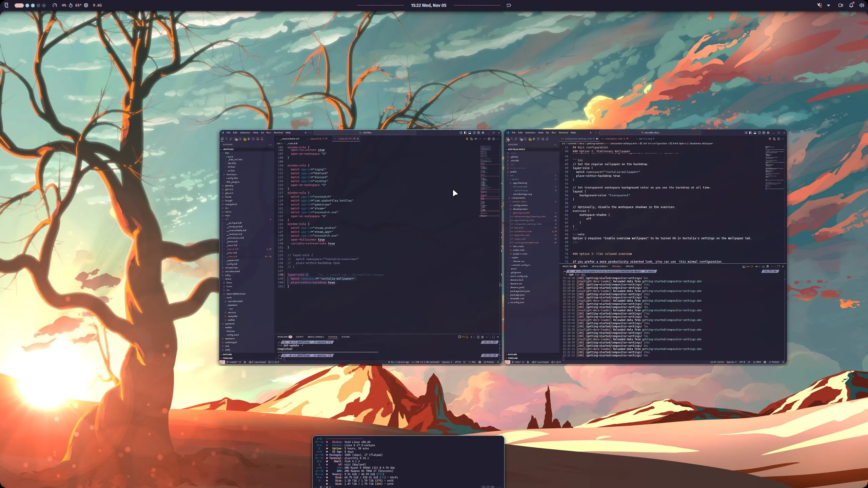Click notification bell in top system bar
Viewport: 868px width, 488px height.
[851, 5]
